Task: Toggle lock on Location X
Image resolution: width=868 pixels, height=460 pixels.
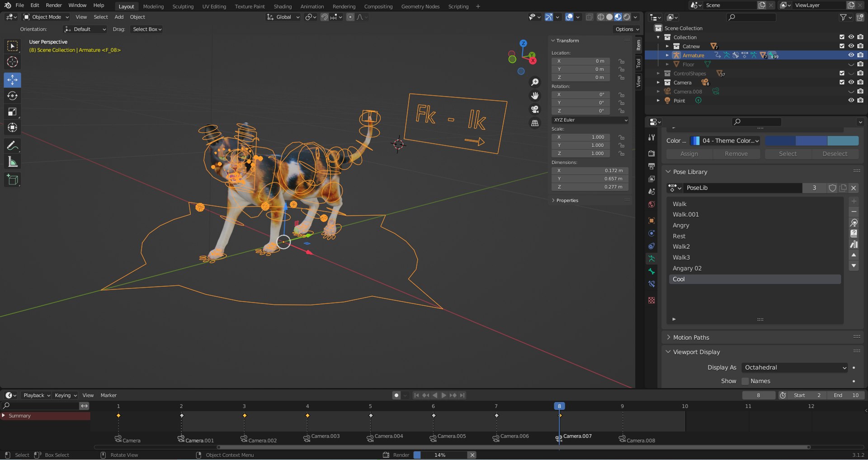Action: (622, 61)
